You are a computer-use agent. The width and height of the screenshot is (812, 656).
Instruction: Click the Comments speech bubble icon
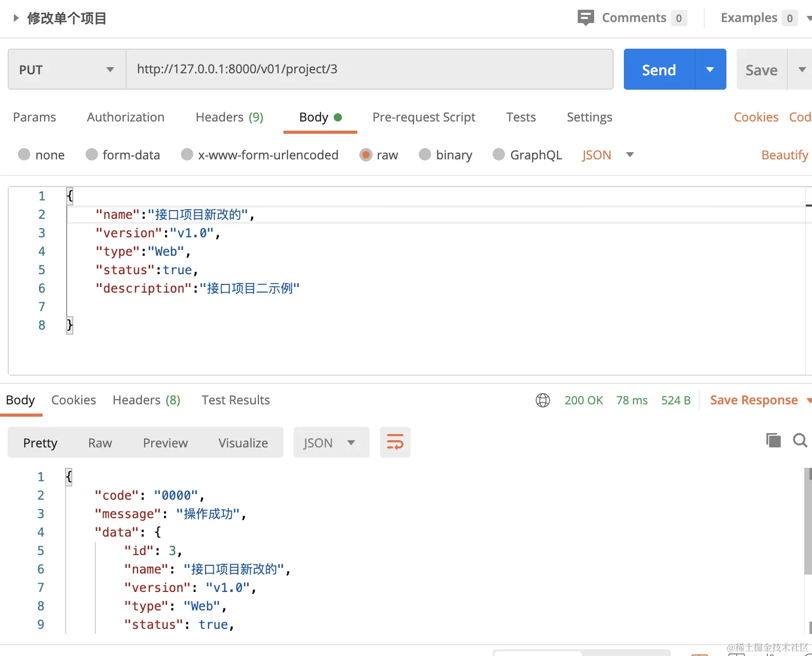point(585,17)
